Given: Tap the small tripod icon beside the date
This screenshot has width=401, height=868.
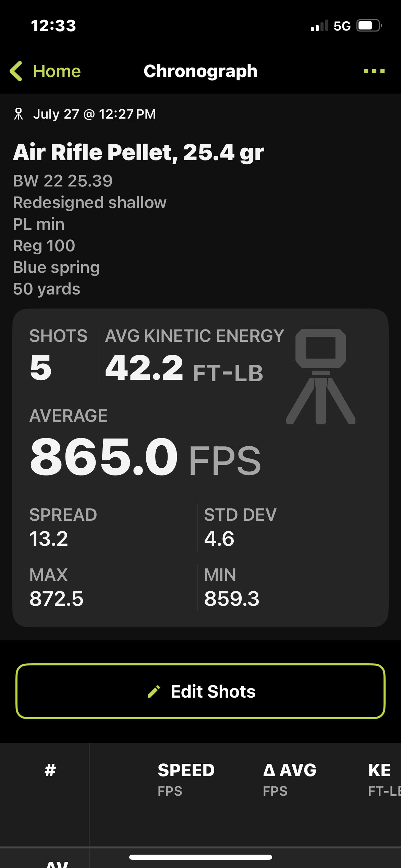Looking at the screenshot, I should [x=19, y=114].
